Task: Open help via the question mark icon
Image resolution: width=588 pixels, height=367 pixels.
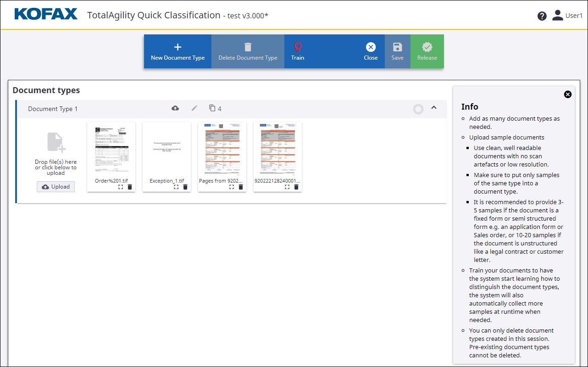Action: point(542,16)
